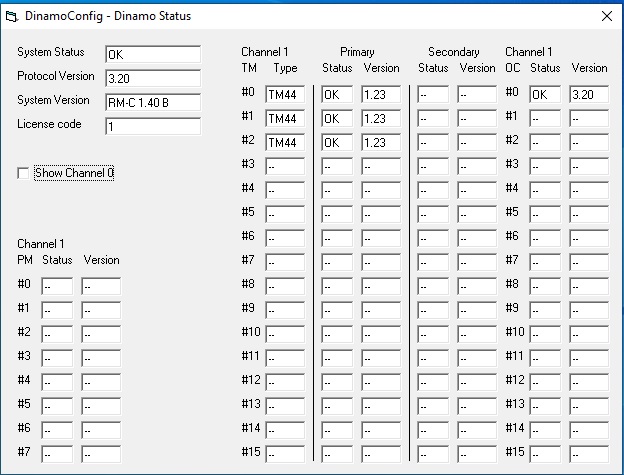The width and height of the screenshot is (624, 475).
Task: Focus the License code field
Action: (152, 126)
